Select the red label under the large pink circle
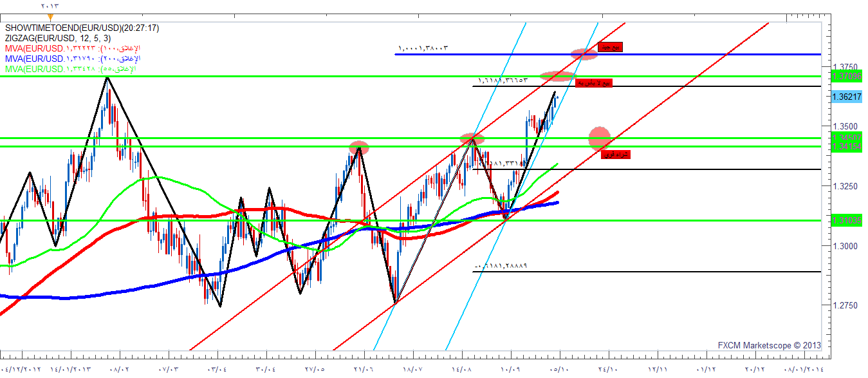Viewport: 868px width, 378px height. click(615, 155)
